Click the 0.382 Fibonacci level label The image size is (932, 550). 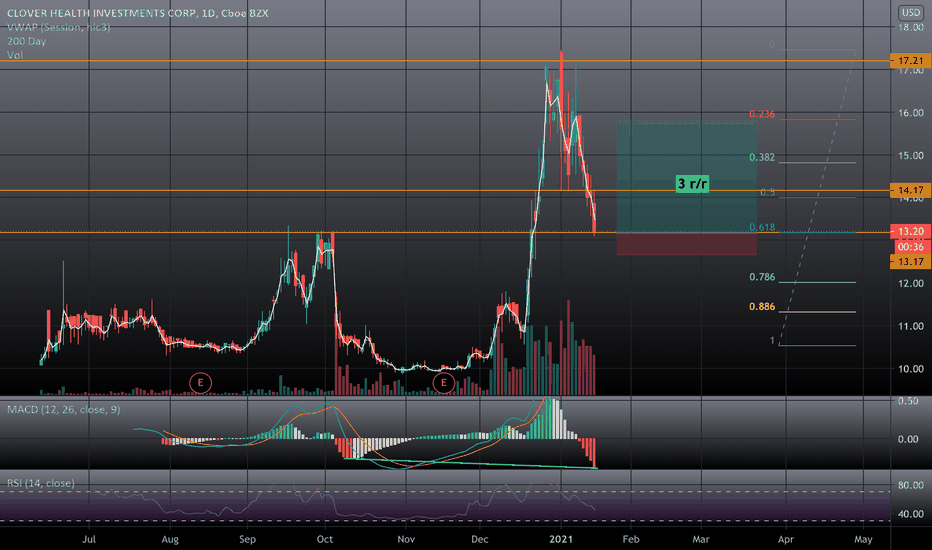[x=761, y=157]
